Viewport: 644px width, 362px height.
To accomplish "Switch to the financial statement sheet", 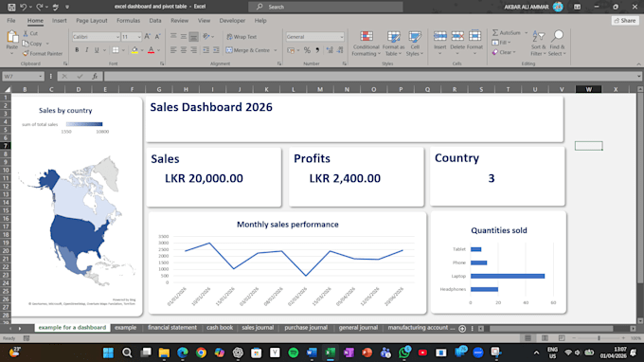I will [x=172, y=328].
